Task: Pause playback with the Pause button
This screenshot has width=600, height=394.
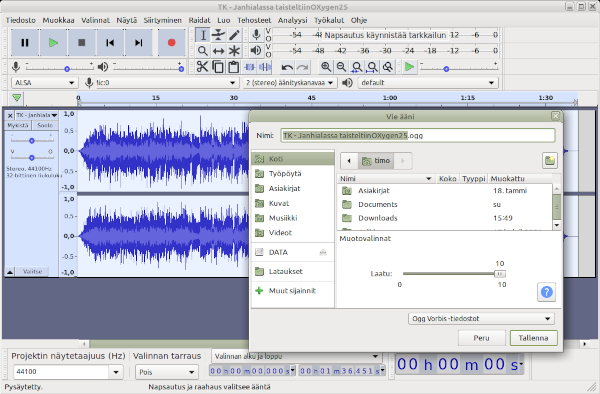Action: 25,42
